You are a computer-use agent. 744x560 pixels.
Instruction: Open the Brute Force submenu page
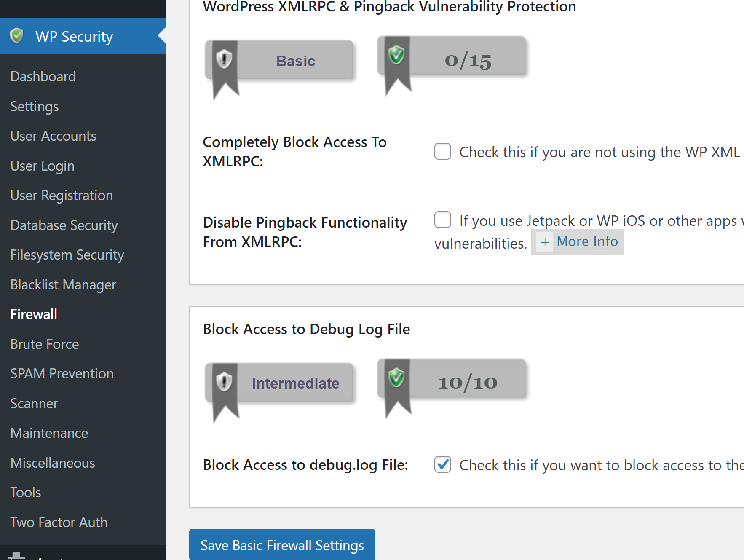pyautogui.click(x=45, y=344)
